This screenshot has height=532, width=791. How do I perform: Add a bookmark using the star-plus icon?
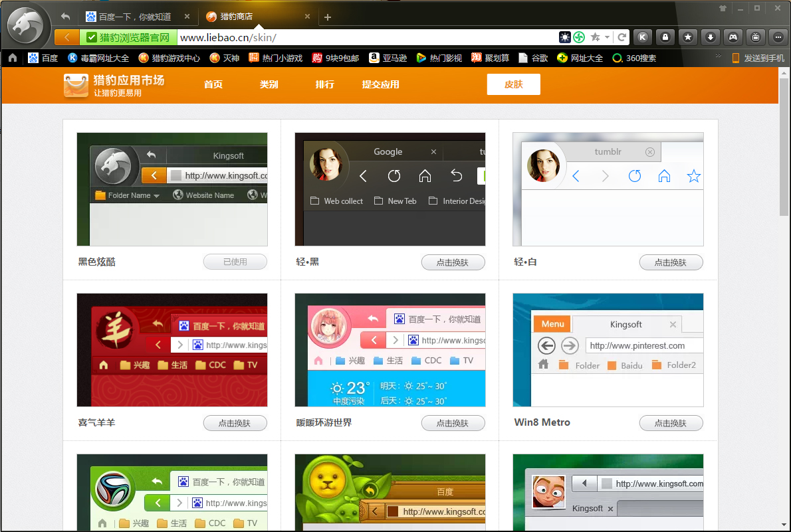pos(596,38)
